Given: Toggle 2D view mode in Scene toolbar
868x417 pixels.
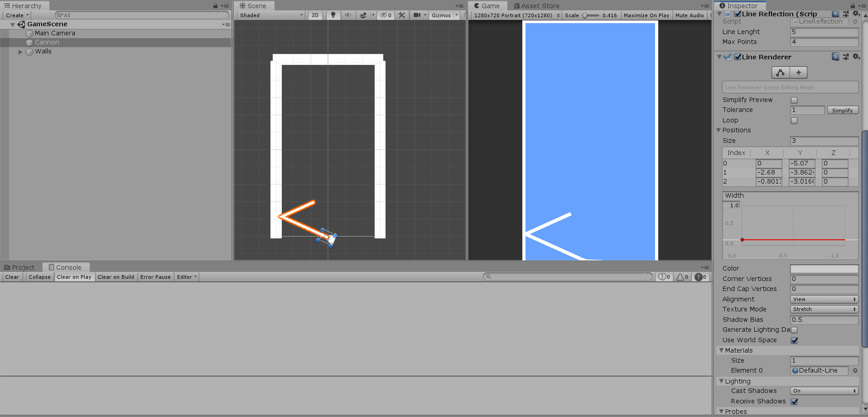Looking at the screenshot, I should coord(315,15).
